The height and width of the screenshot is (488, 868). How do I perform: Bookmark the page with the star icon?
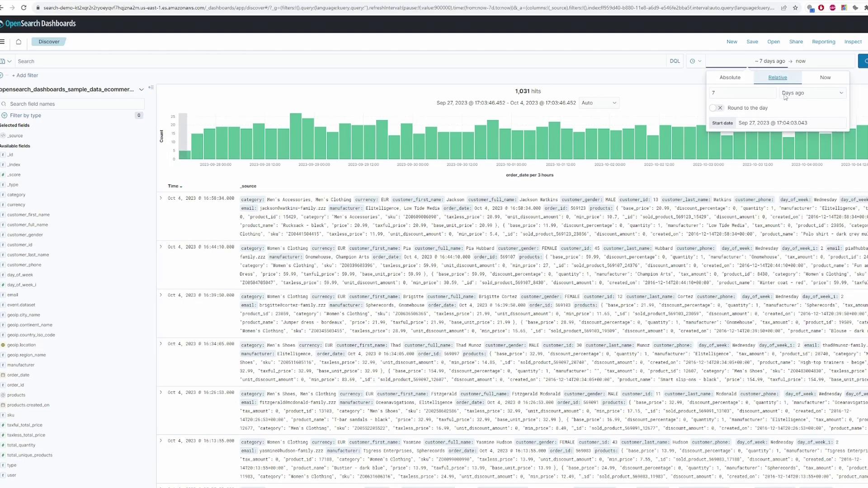(x=795, y=8)
